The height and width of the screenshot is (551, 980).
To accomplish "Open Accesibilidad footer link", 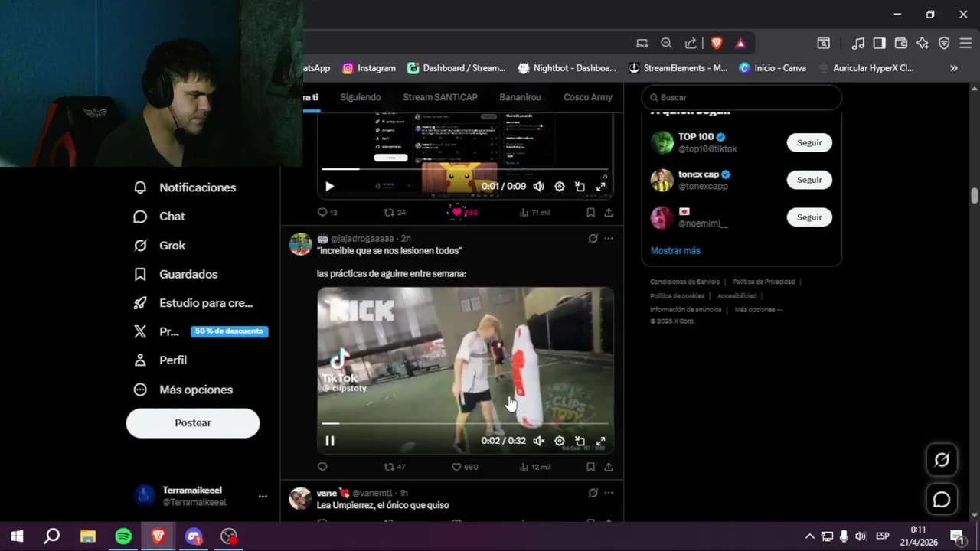I will (x=737, y=295).
